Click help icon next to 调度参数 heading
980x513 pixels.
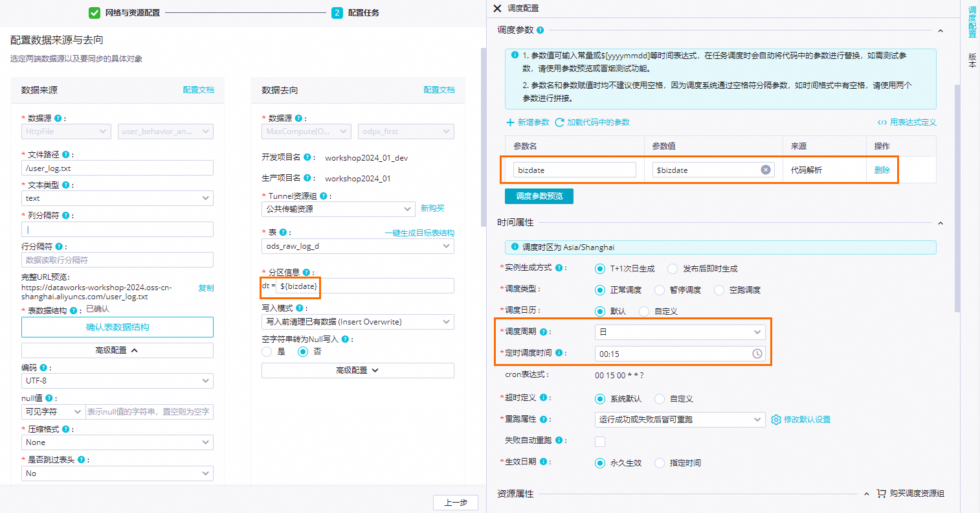click(540, 30)
